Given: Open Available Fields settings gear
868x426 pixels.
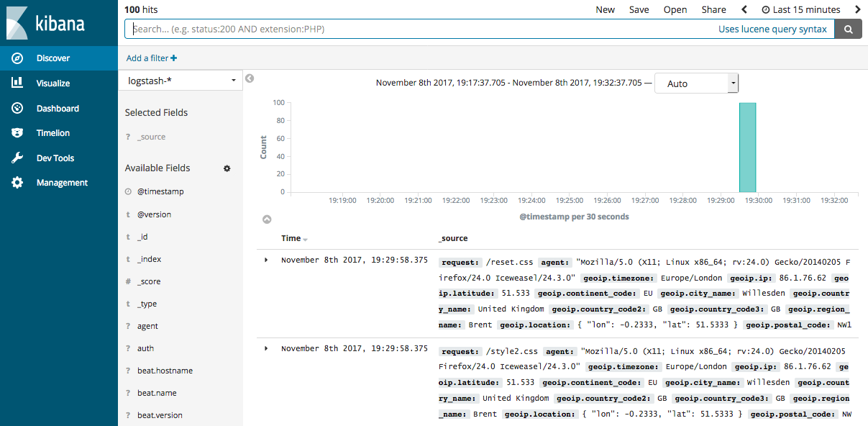Looking at the screenshot, I should coord(227,168).
